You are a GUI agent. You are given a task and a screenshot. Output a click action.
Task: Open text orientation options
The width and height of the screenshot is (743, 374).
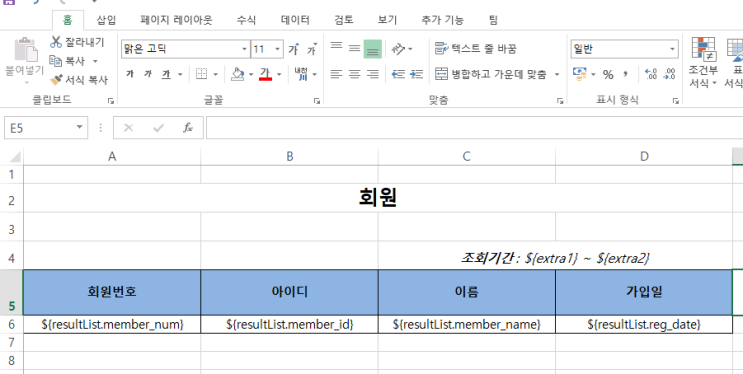402,49
